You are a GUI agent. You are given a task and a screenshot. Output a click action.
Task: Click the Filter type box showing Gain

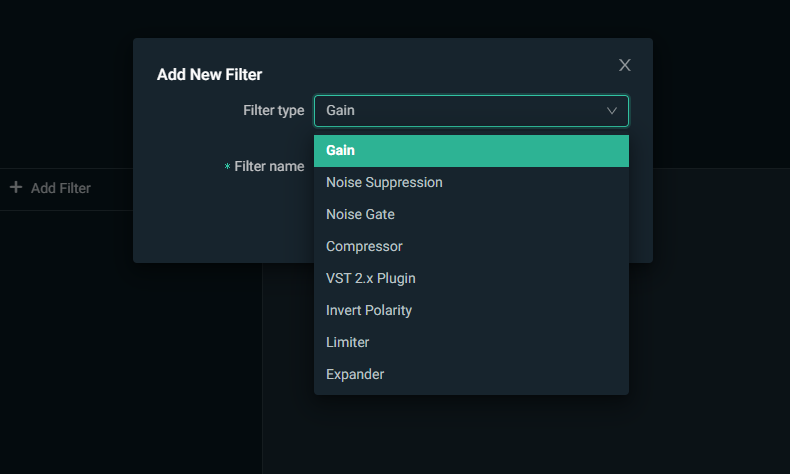tap(460, 111)
